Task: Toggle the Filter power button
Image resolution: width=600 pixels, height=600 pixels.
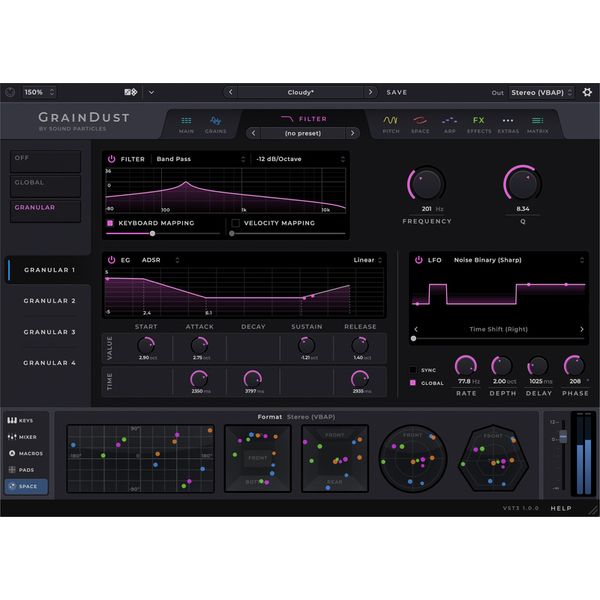Action: point(111,159)
